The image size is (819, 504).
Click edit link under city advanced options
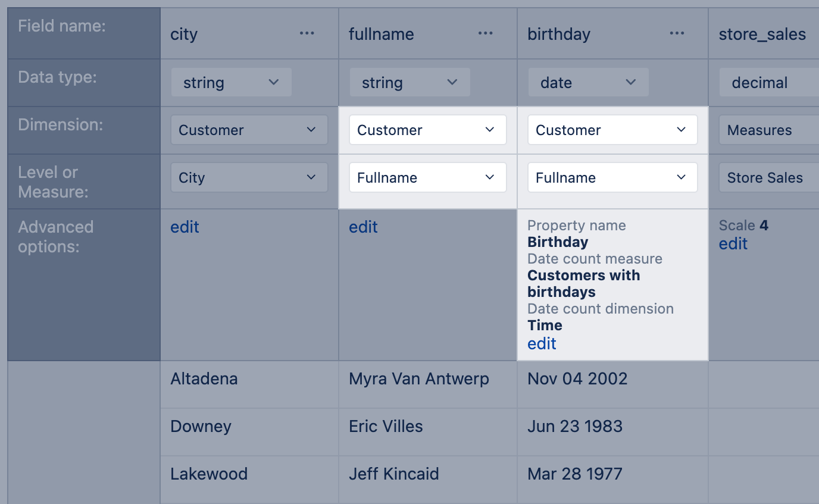coord(185,227)
